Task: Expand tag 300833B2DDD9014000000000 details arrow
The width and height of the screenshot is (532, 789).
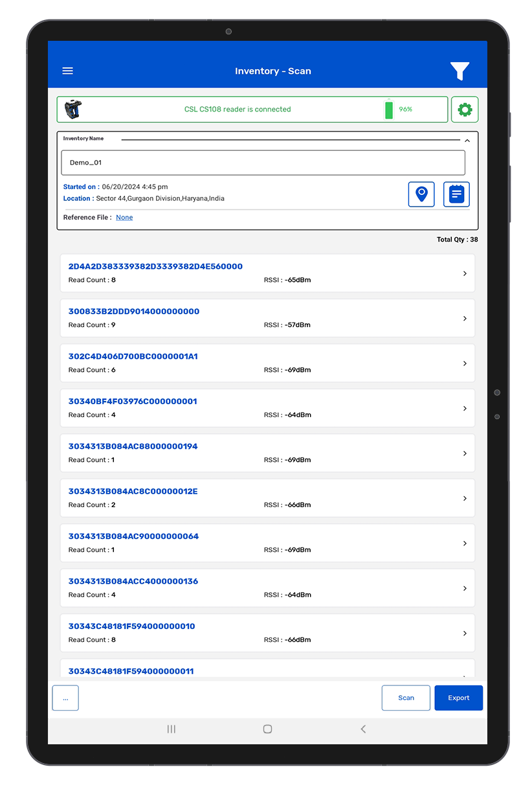Action: click(x=465, y=318)
